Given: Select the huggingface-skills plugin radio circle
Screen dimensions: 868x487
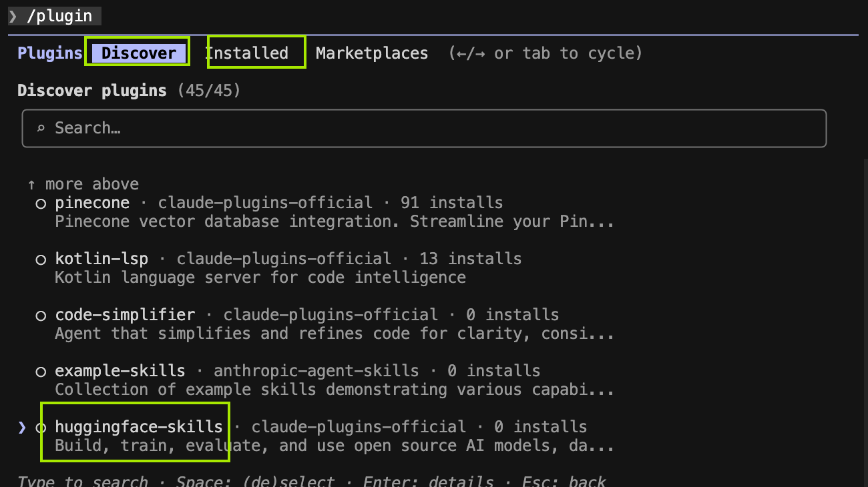Looking at the screenshot, I should click(41, 428).
